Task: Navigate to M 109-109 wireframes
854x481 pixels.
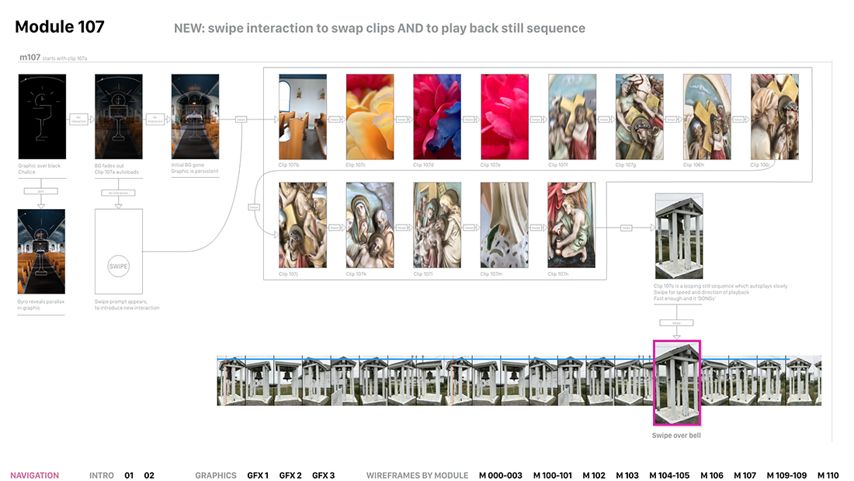Action: tap(787, 475)
